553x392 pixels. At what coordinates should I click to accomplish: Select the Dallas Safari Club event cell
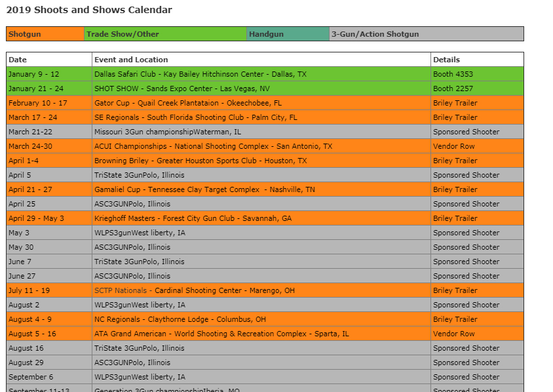click(x=261, y=74)
